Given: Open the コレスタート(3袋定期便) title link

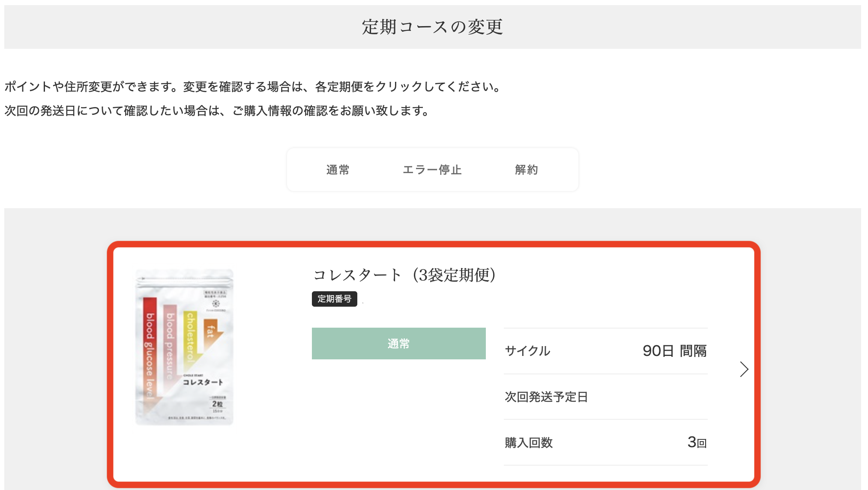Looking at the screenshot, I should [x=404, y=275].
